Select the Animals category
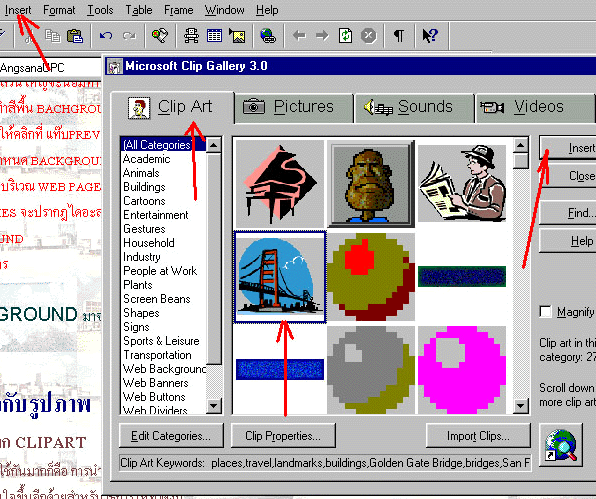This screenshot has height=499, width=596. 141,173
